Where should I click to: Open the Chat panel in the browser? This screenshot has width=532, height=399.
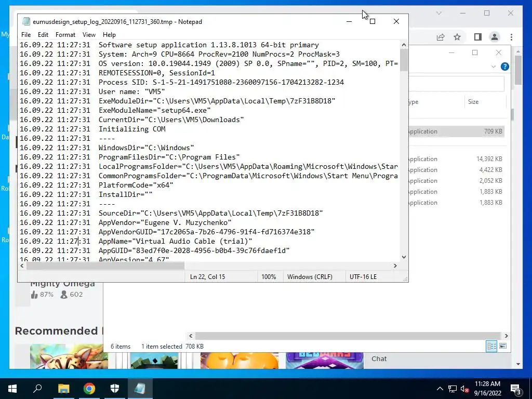coord(379,358)
